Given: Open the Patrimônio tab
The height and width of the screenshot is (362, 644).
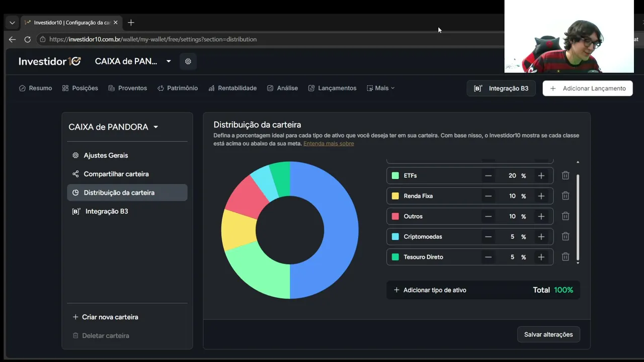Looking at the screenshot, I should 178,88.
